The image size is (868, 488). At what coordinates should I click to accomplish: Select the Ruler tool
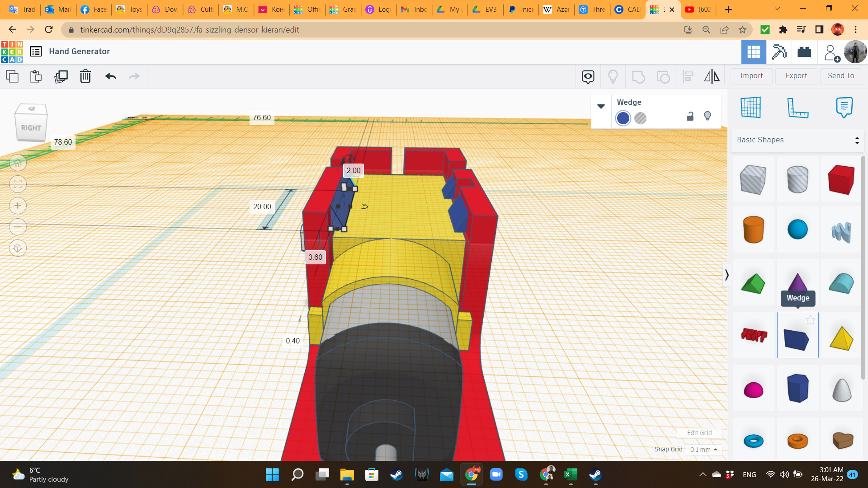797,108
